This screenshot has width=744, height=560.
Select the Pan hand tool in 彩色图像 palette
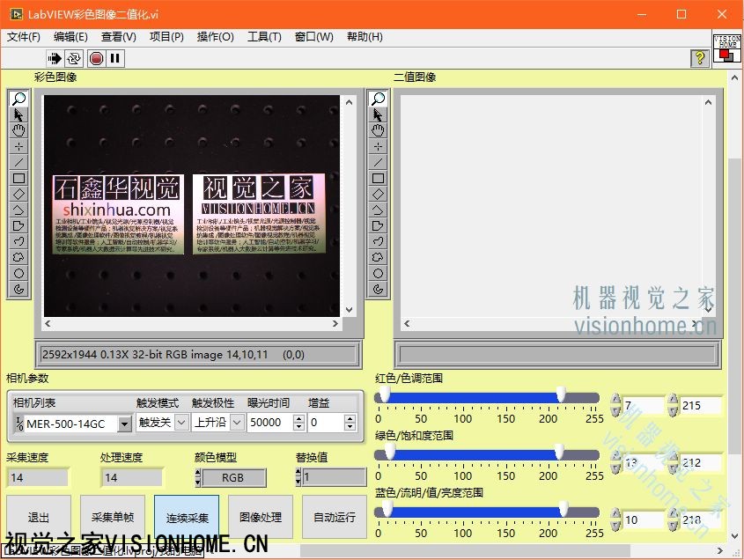[x=18, y=130]
